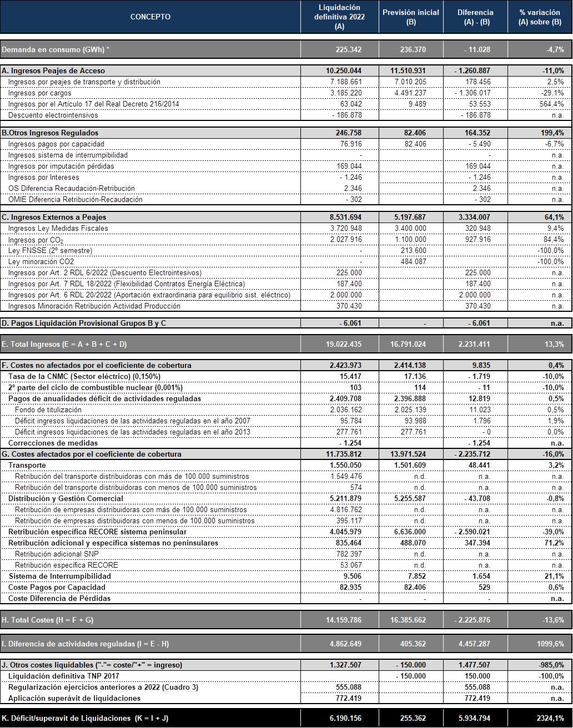Image resolution: width=573 pixels, height=728 pixels.
Task: Click the value 10.250.044
Action: 344,71
